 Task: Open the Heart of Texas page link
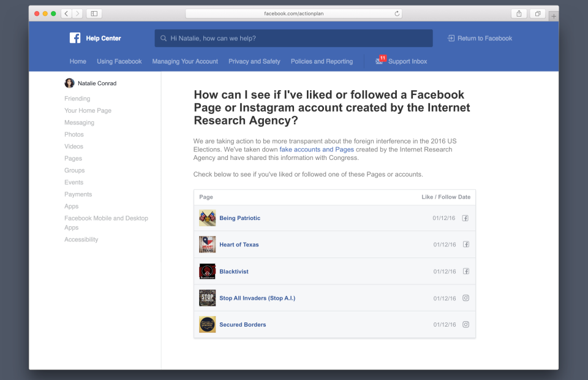coord(239,245)
